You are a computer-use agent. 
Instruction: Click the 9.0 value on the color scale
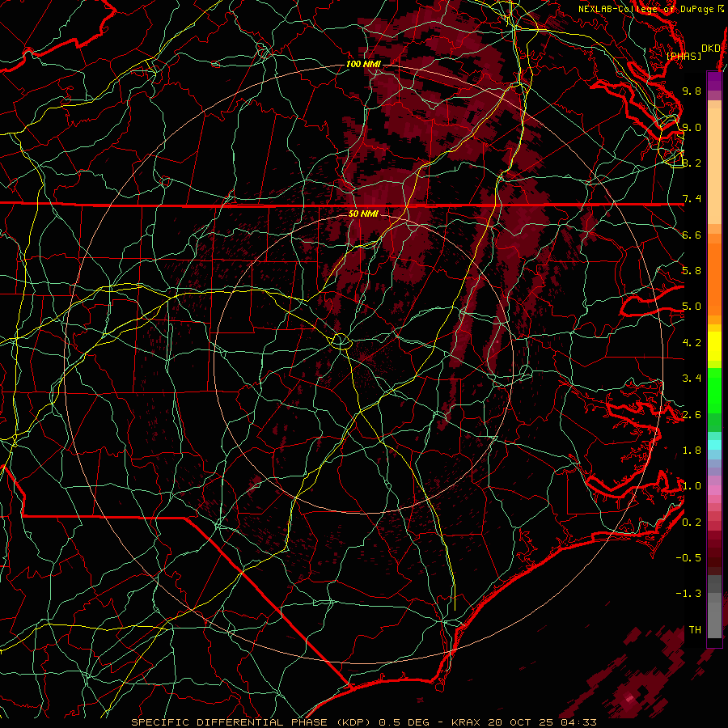pos(692,127)
